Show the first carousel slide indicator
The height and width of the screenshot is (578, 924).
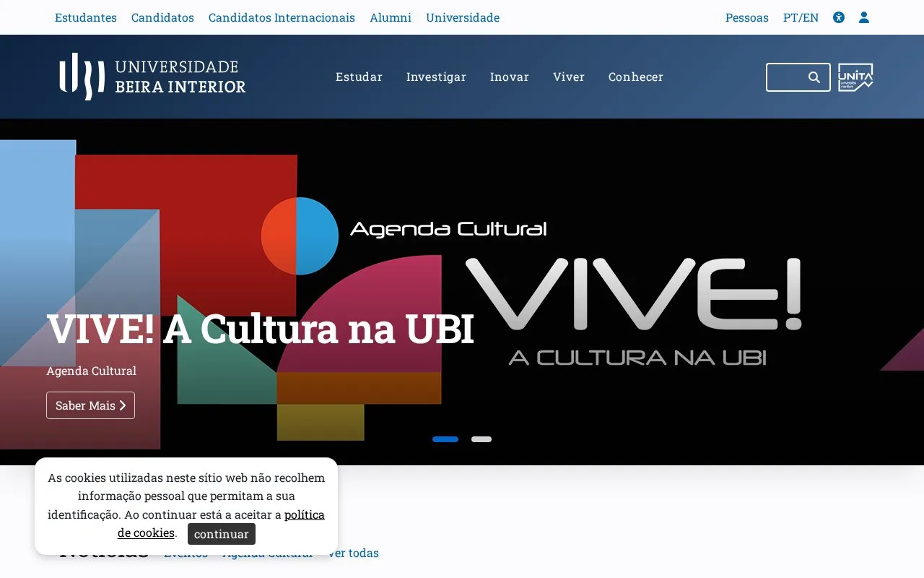(445, 439)
